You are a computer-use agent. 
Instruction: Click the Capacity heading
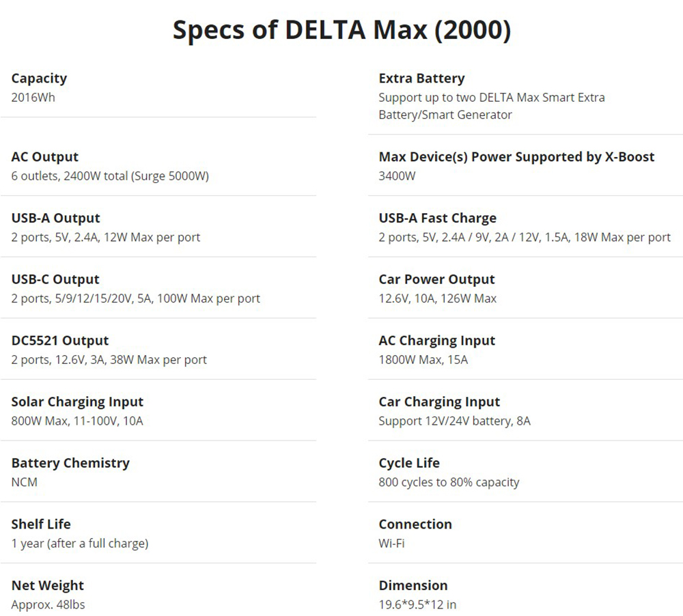tap(39, 79)
